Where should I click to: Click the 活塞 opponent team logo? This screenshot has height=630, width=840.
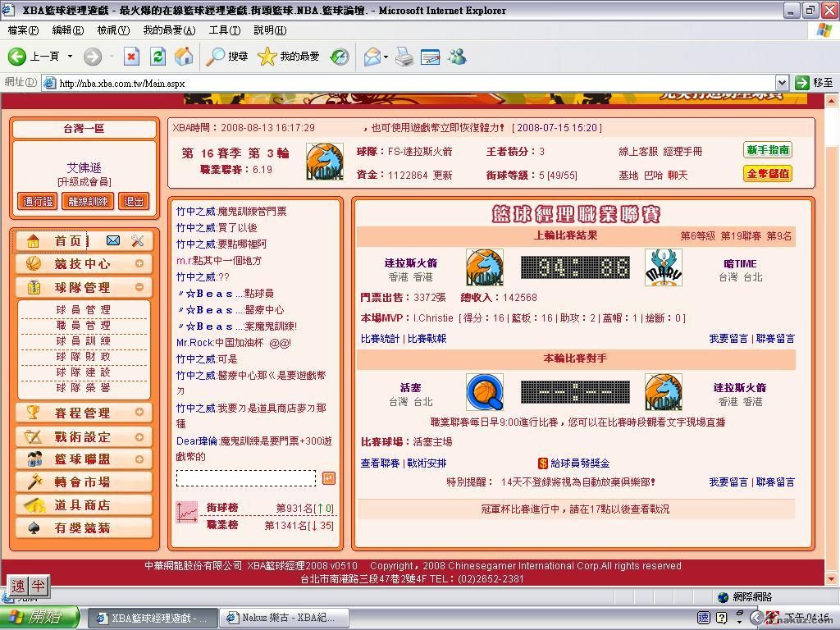pos(484,393)
